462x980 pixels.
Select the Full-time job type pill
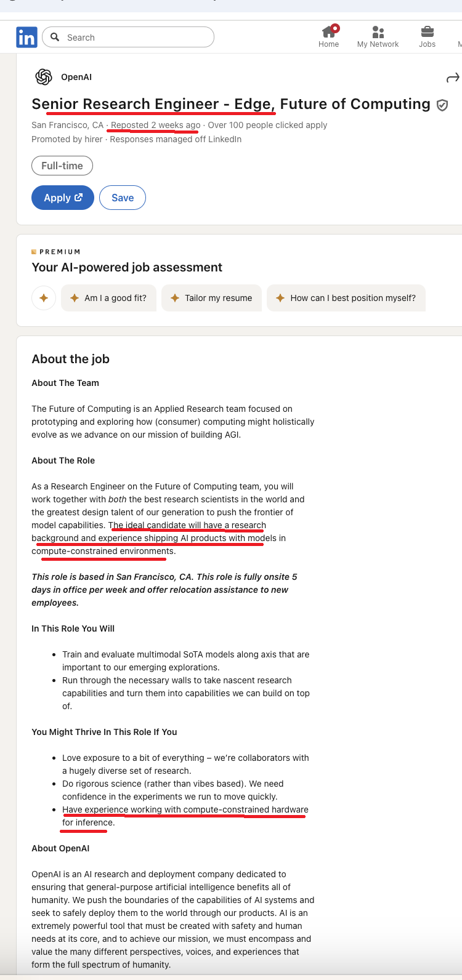point(62,166)
